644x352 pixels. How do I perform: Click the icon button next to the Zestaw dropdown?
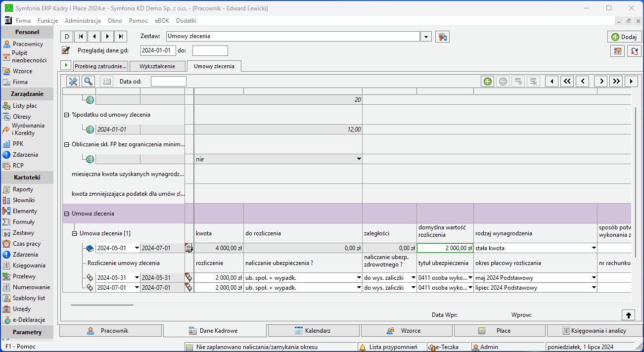point(442,37)
